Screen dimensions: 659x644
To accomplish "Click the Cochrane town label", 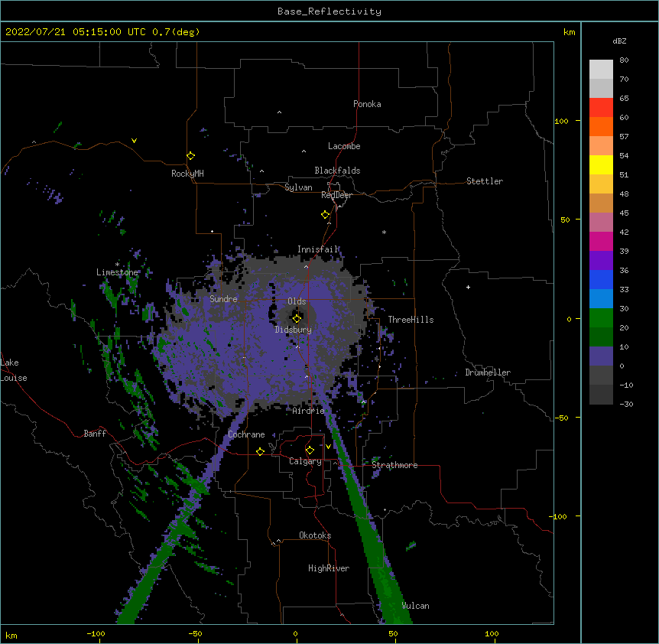I will pyautogui.click(x=246, y=434).
